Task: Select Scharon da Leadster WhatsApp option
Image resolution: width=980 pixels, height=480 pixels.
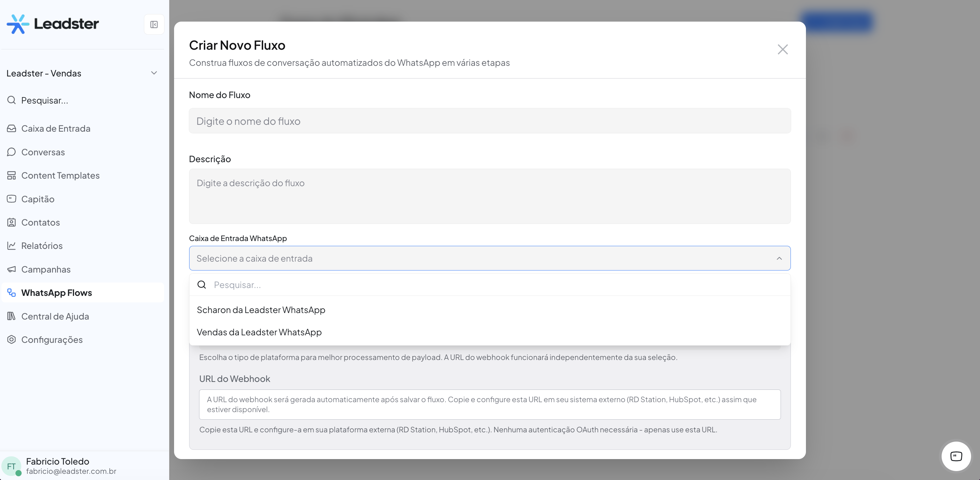Action: click(x=261, y=310)
